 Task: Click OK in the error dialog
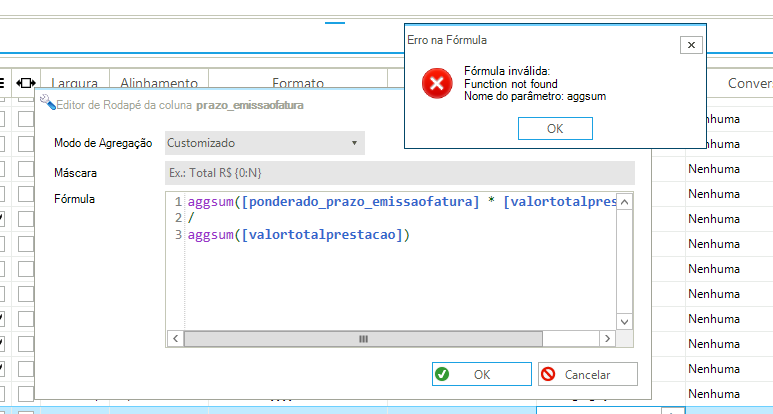tap(555, 128)
